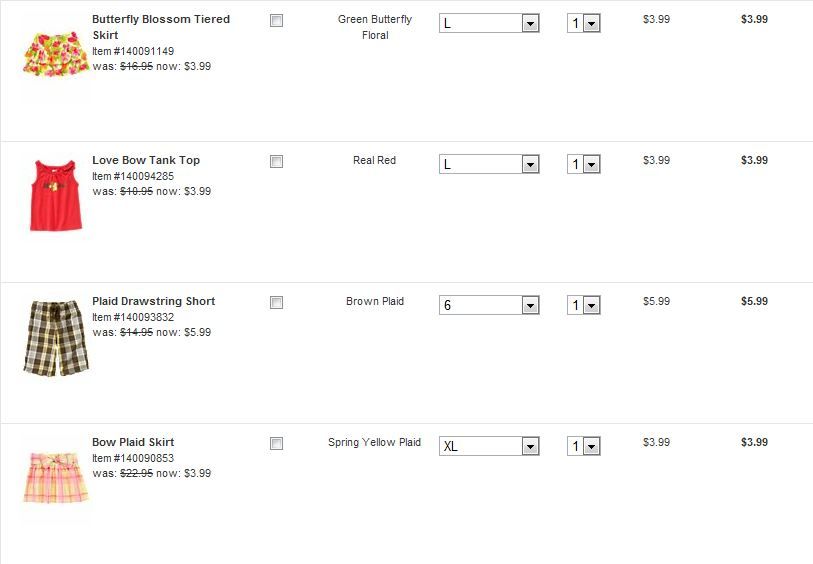Click the red Love Bow Tank Top image

coord(55,195)
